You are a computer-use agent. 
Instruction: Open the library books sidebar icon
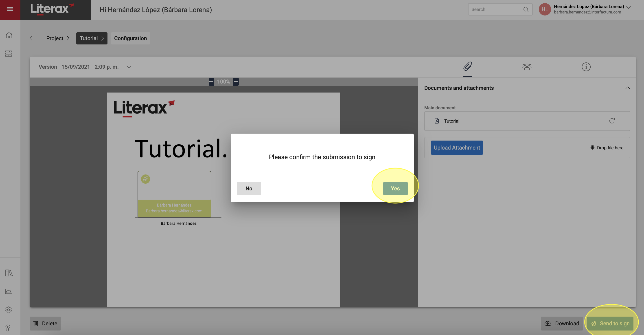(x=9, y=273)
